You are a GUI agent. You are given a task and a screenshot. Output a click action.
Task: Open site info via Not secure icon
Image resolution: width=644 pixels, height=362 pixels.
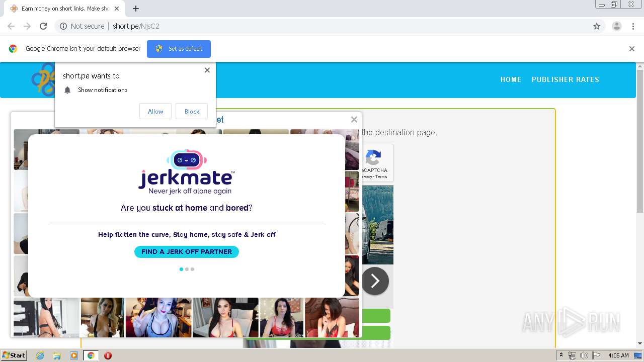tap(63, 26)
